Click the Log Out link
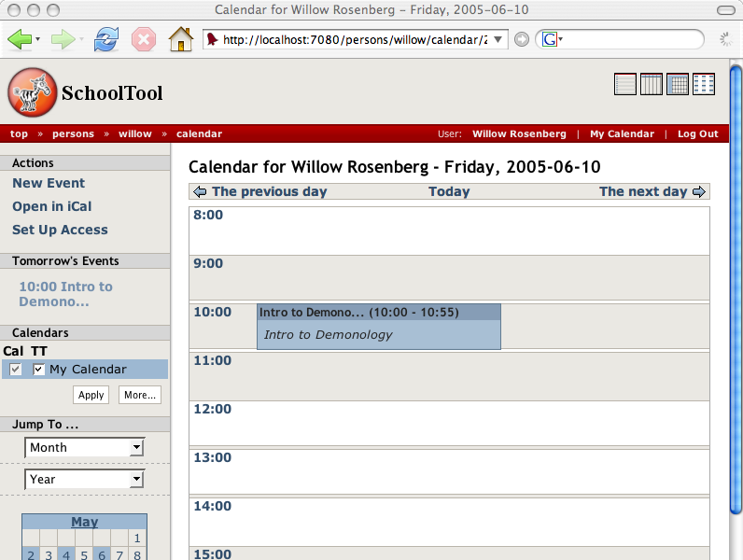This screenshot has height=560, width=743. tap(697, 134)
